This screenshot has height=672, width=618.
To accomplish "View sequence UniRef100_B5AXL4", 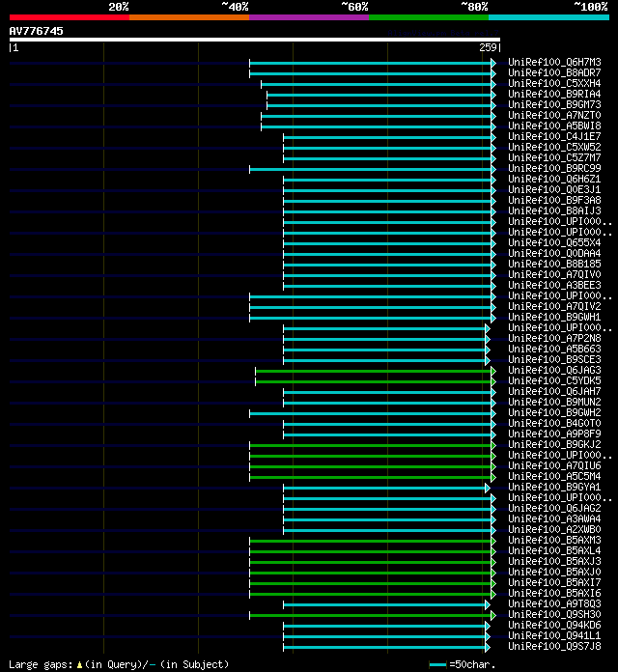I will [x=554, y=550].
